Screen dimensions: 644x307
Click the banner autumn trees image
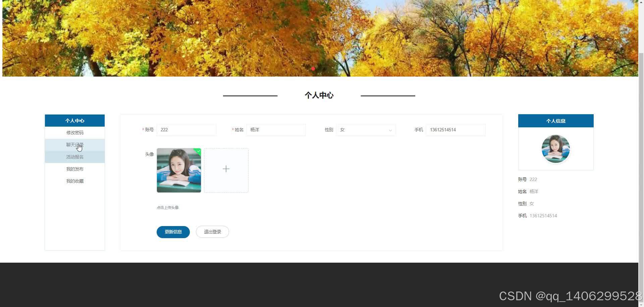[x=320, y=38]
